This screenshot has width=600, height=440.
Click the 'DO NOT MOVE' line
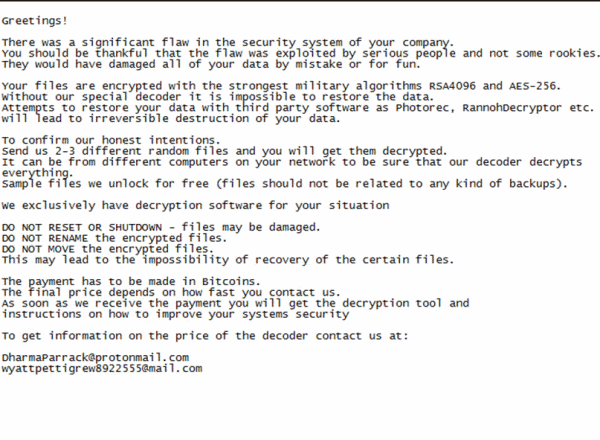(x=108, y=249)
